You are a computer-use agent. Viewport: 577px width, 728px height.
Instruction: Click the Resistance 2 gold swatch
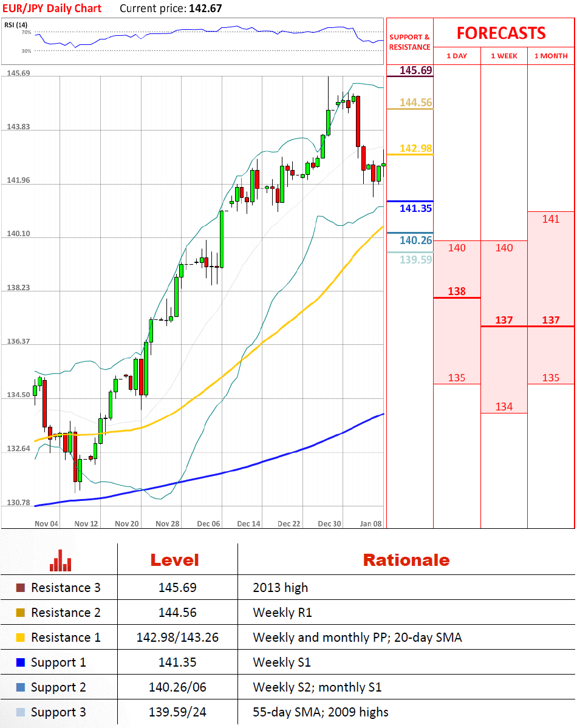tap(21, 613)
